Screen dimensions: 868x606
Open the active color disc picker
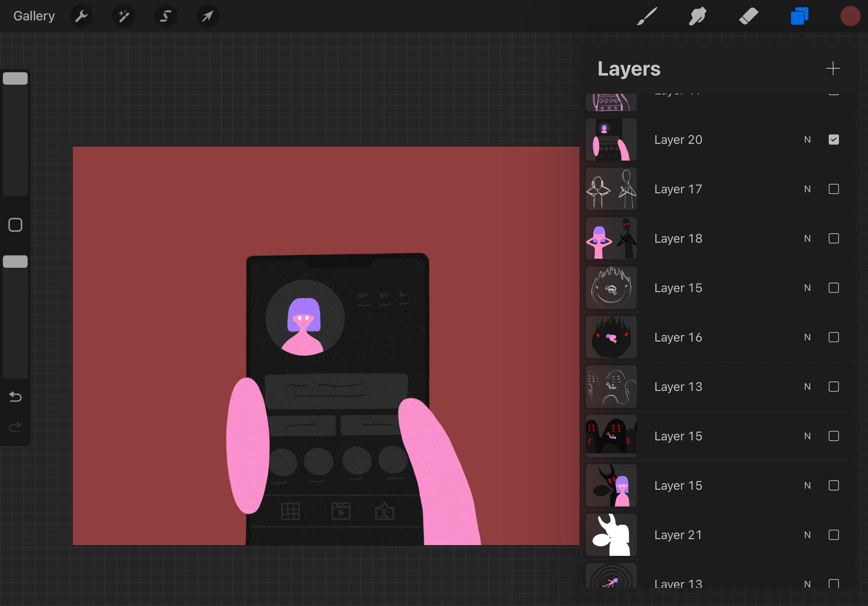[850, 16]
